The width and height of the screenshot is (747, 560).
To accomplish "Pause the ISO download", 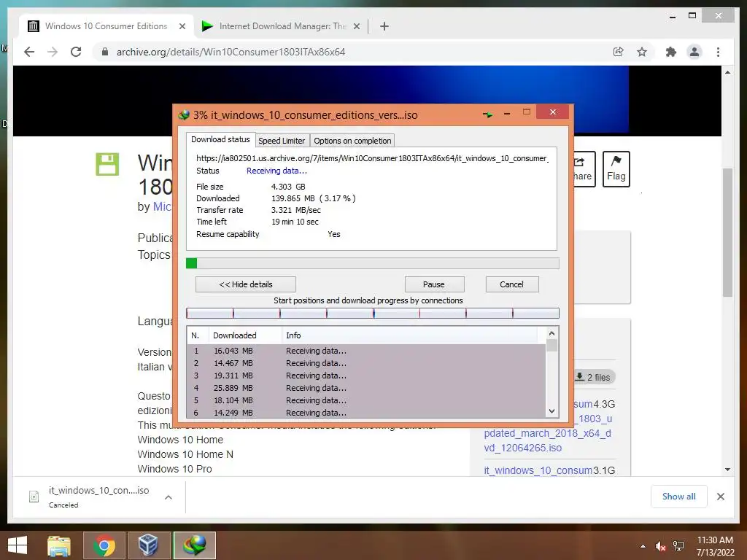I will 434,284.
